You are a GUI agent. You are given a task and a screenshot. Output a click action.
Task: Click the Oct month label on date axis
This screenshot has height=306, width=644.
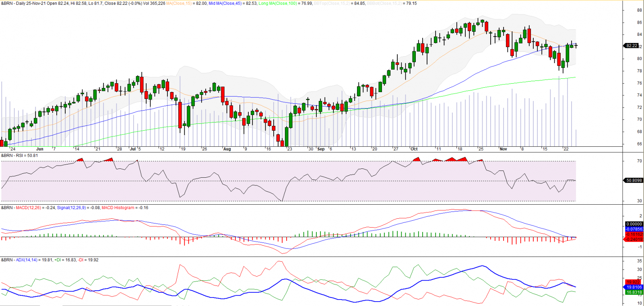414,149
